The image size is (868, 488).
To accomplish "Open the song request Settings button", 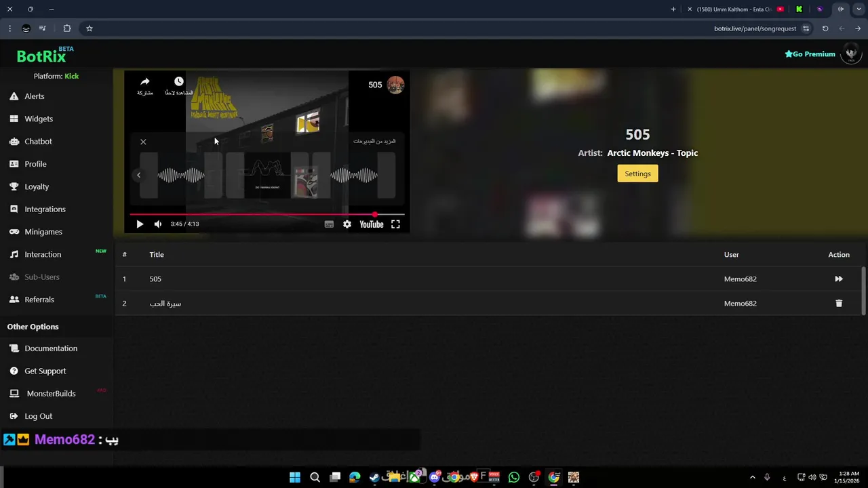I will coord(637,174).
